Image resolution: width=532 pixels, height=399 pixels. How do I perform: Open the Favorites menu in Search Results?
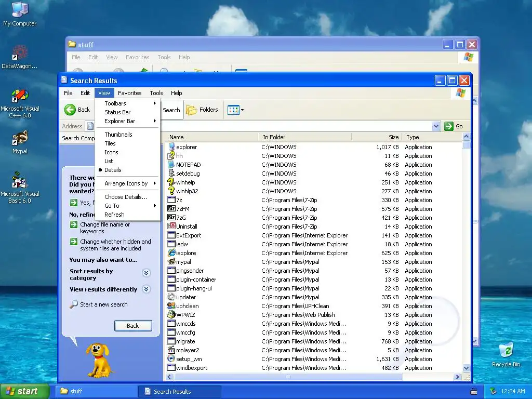(129, 93)
